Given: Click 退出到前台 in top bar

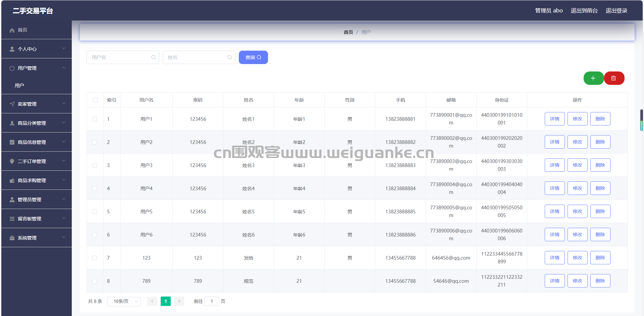Looking at the screenshot, I should point(584,11).
